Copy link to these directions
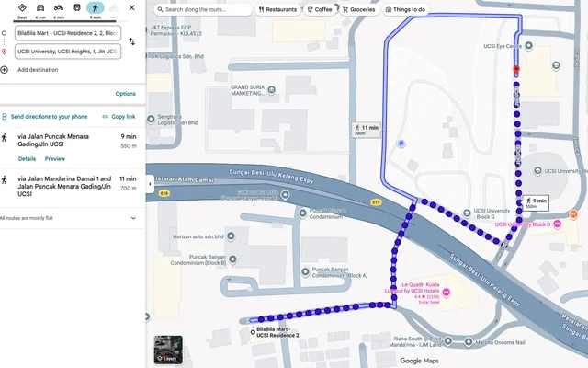The height and width of the screenshot is (368, 588). [x=119, y=117]
